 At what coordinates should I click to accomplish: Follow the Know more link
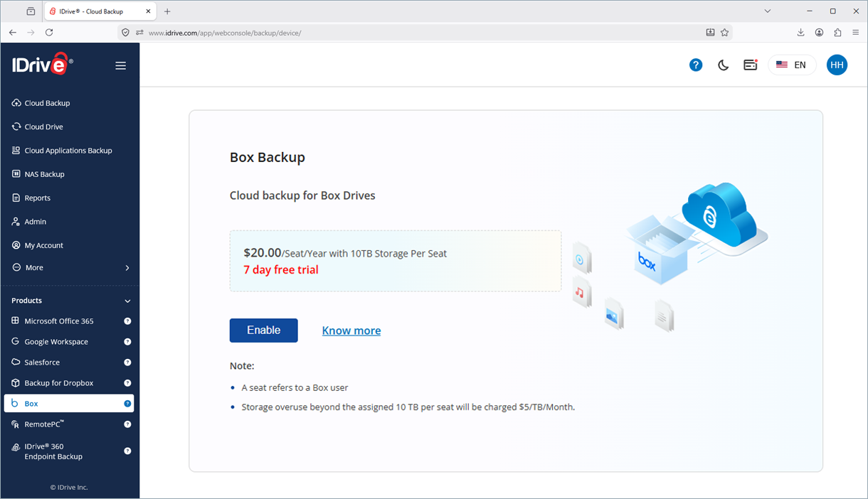(351, 331)
